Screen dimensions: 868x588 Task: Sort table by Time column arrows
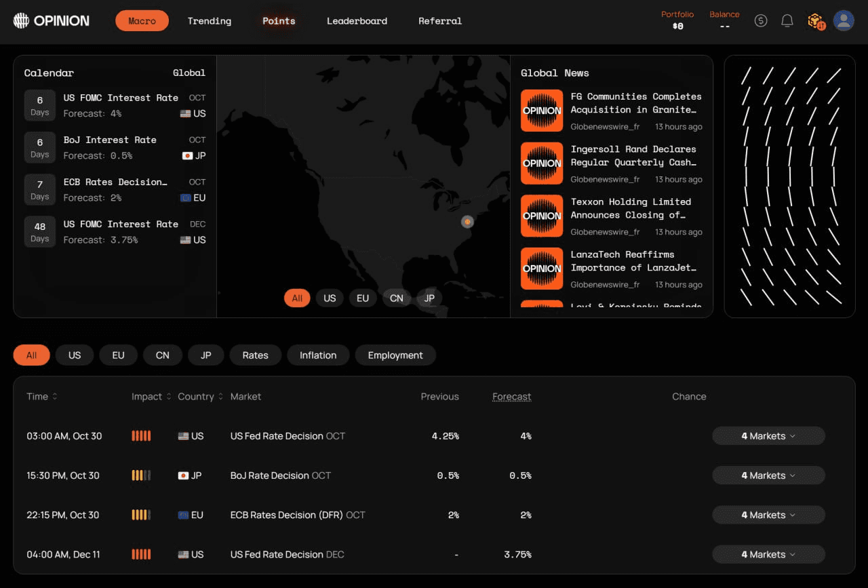click(x=55, y=397)
